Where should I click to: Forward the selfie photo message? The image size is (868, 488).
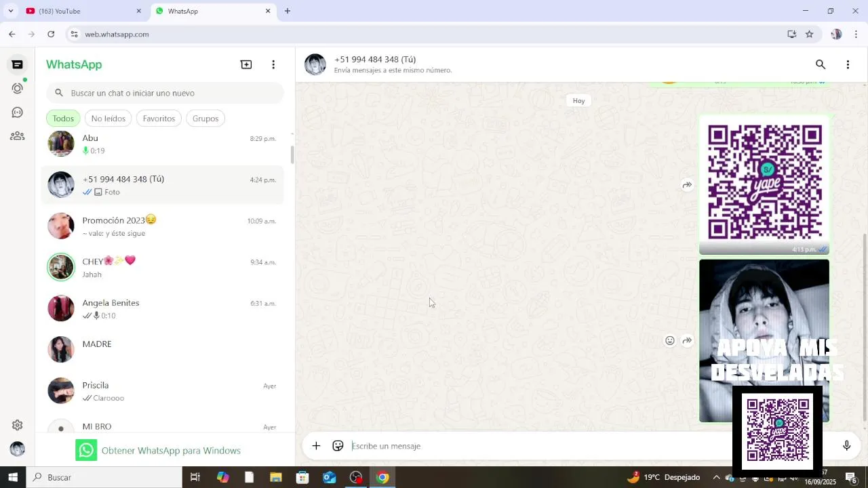[687, 341]
